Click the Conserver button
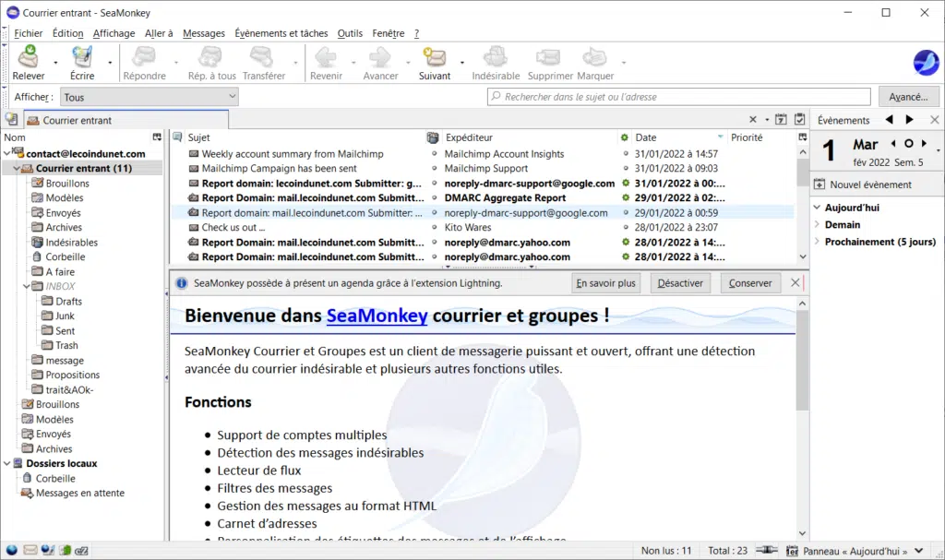This screenshot has width=945, height=560. pyautogui.click(x=750, y=282)
